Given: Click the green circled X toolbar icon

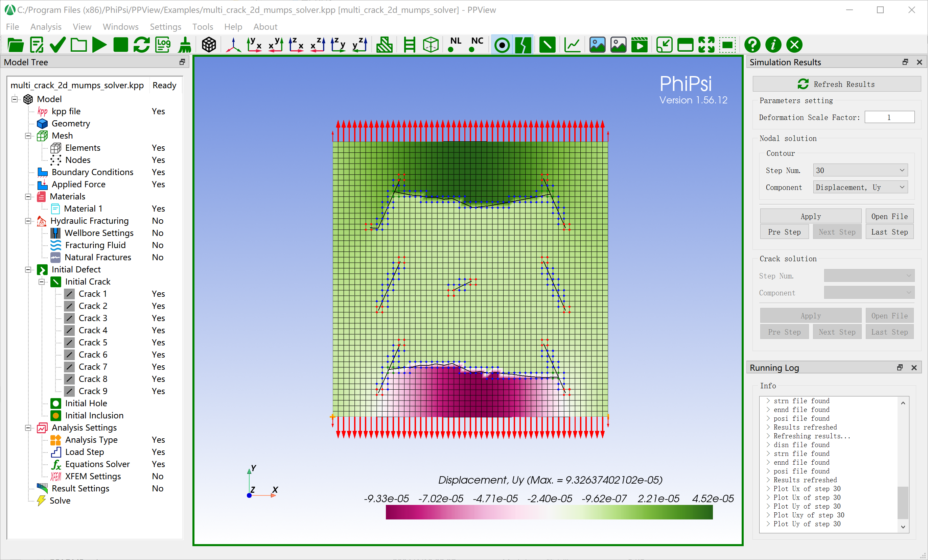Looking at the screenshot, I should pyautogui.click(x=794, y=45).
